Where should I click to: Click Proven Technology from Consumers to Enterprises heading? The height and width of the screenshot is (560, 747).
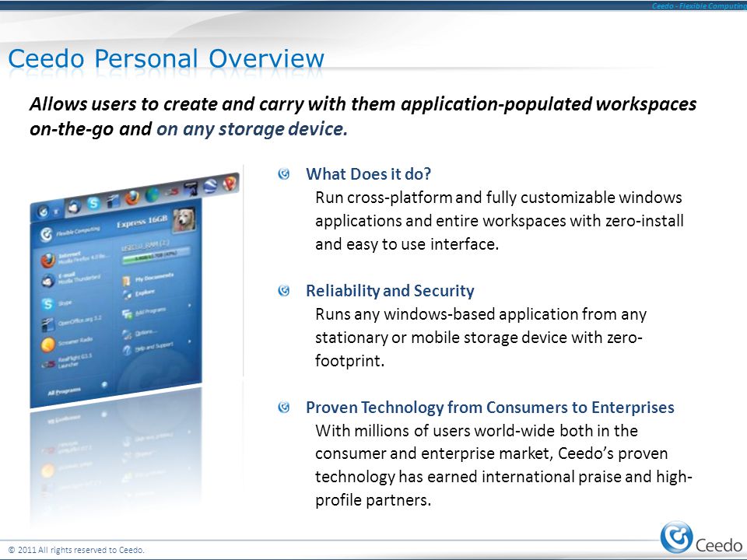[490, 407]
